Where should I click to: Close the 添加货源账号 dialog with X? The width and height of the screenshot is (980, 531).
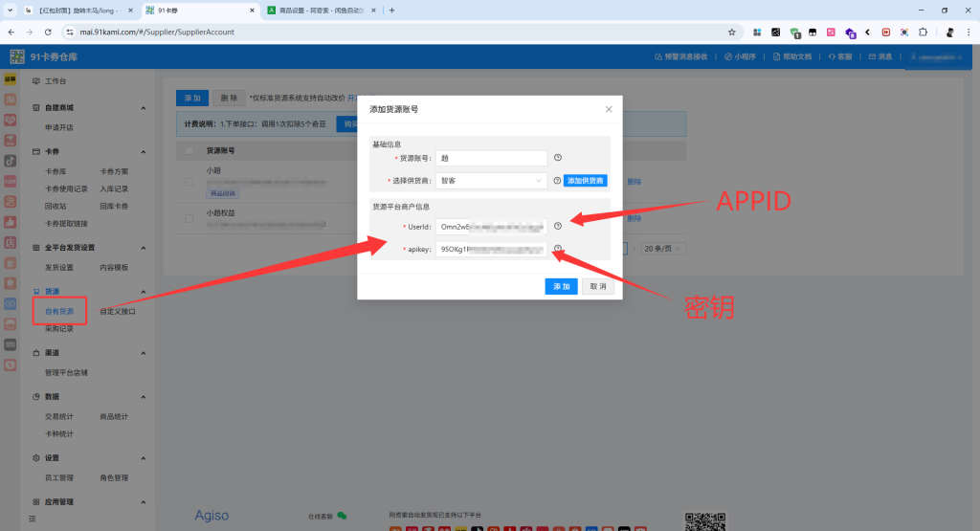coord(608,109)
